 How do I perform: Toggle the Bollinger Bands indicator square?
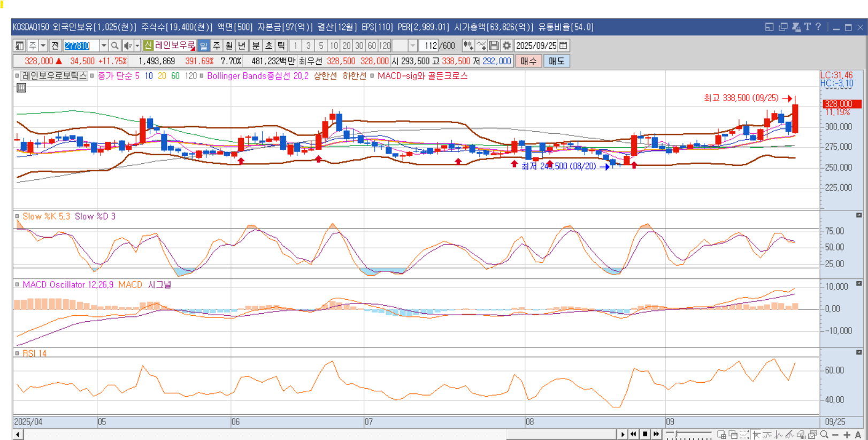202,76
